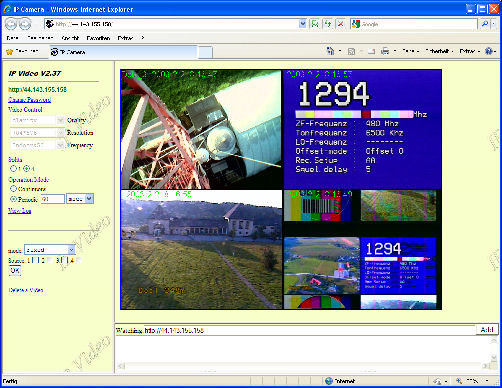Click the red Stop loading icon
The image size is (502, 388).
340,24
